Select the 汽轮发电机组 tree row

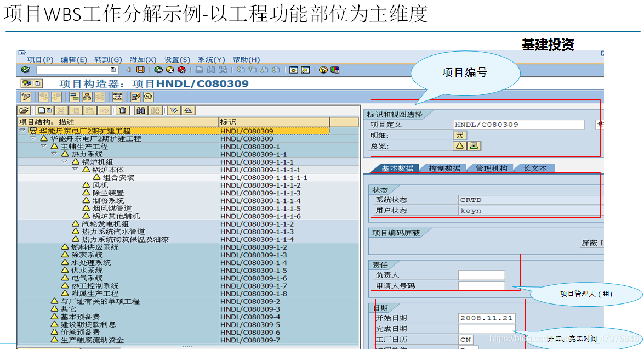coord(187,224)
